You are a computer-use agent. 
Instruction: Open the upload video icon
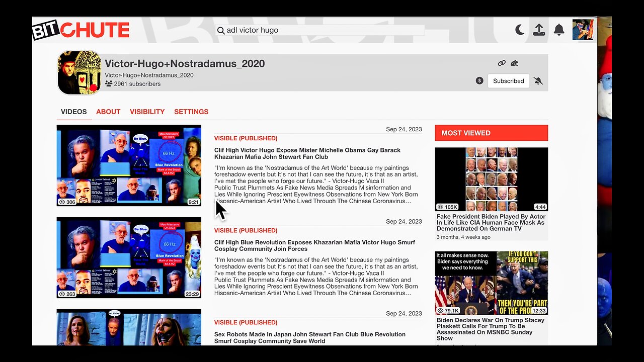click(x=539, y=30)
